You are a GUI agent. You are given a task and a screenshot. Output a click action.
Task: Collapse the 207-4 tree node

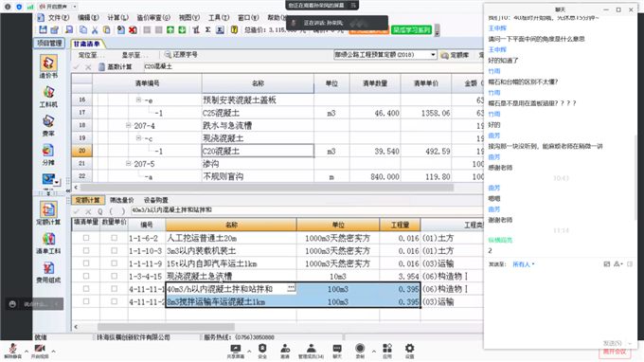[x=128, y=125]
